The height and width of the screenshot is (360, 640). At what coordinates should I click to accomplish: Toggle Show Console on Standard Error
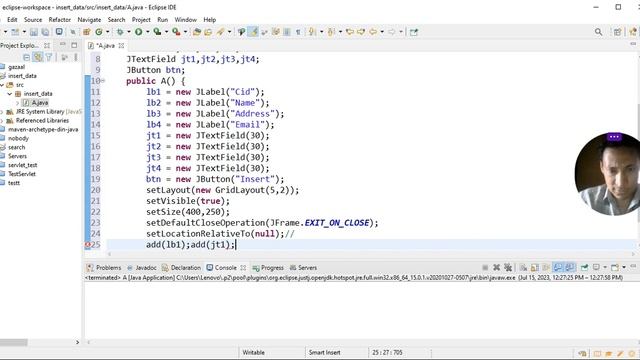(570, 267)
